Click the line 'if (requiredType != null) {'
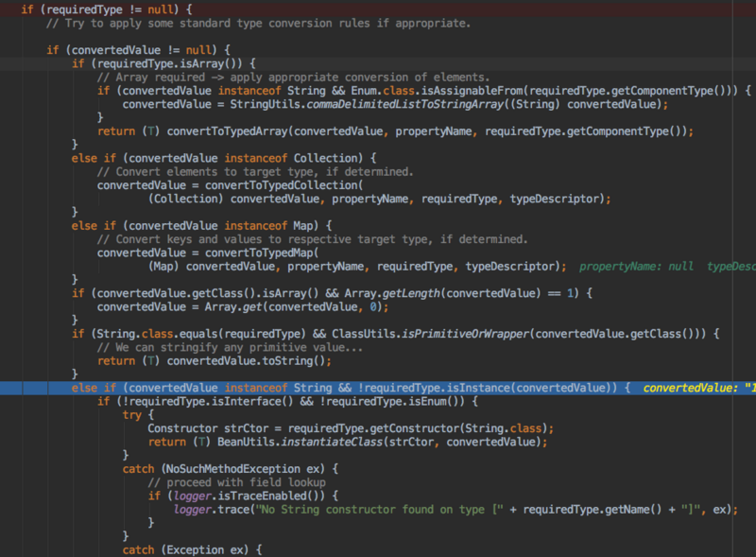756x557 pixels. (106, 9)
